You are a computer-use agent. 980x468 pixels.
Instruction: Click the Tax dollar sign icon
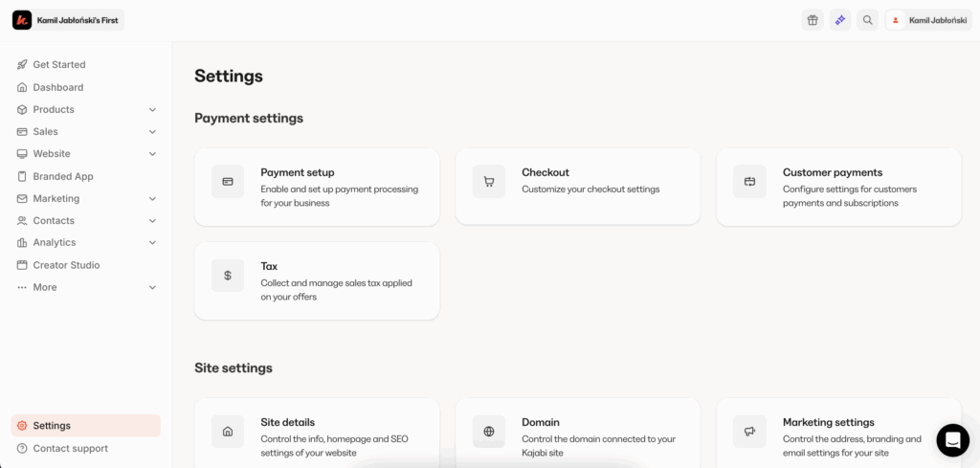pos(228,276)
